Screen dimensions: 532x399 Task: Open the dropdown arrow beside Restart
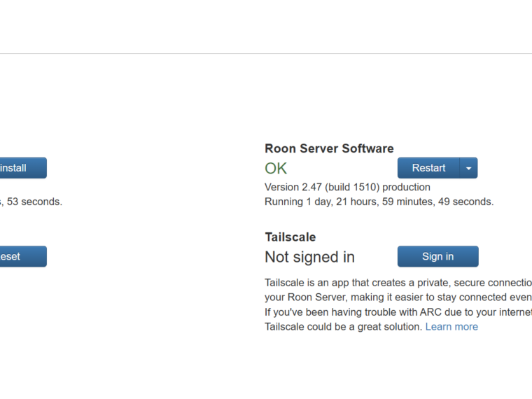[x=468, y=168]
